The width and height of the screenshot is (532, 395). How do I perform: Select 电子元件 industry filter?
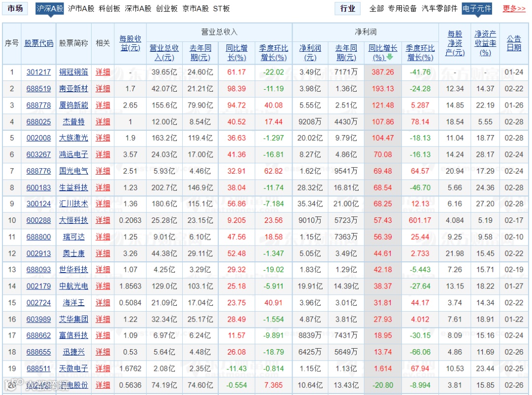(x=477, y=8)
